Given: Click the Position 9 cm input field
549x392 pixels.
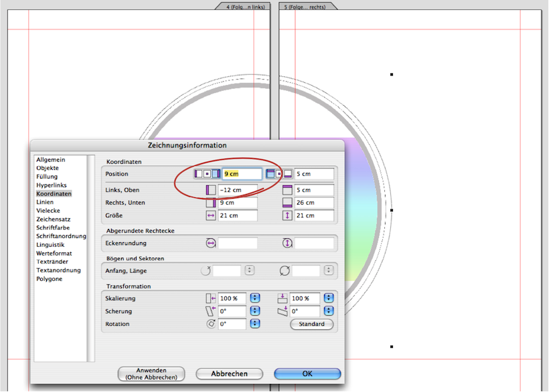Looking at the screenshot, I should tap(241, 174).
